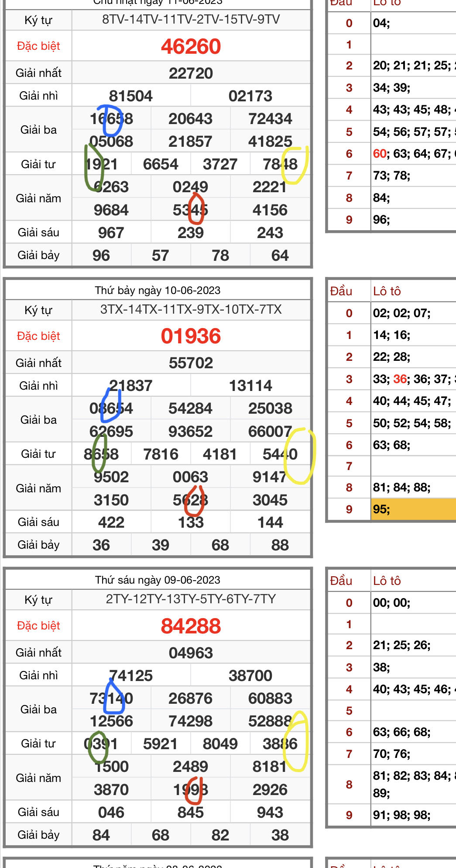Click fifth prize number 2489
The width and height of the screenshot is (456, 868).
[191, 766]
